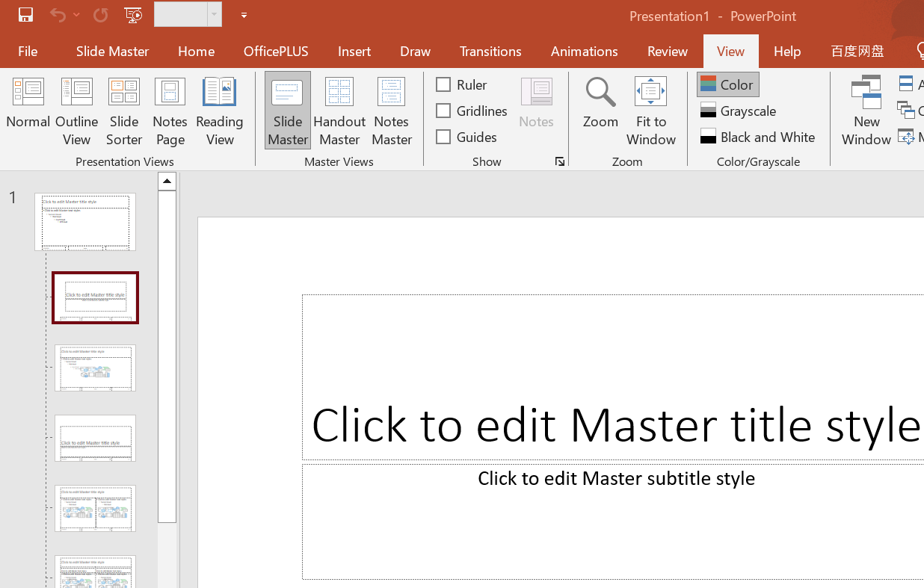Enable the Ruler checkbox
The image size is (924, 588).
(x=443, y=84)
